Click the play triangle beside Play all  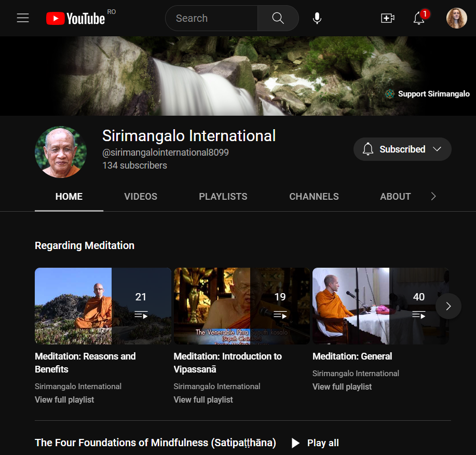295,443
